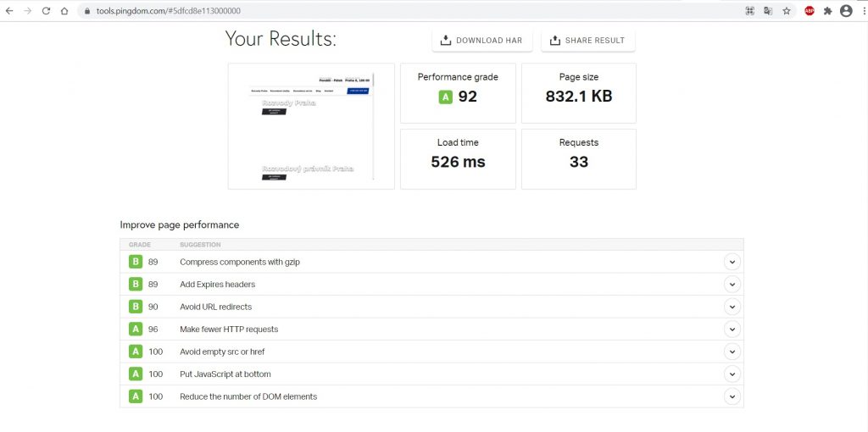Expand the Put JavaScript at bottom row
Viewport: 868px width, 432px height.
(732, 374)
